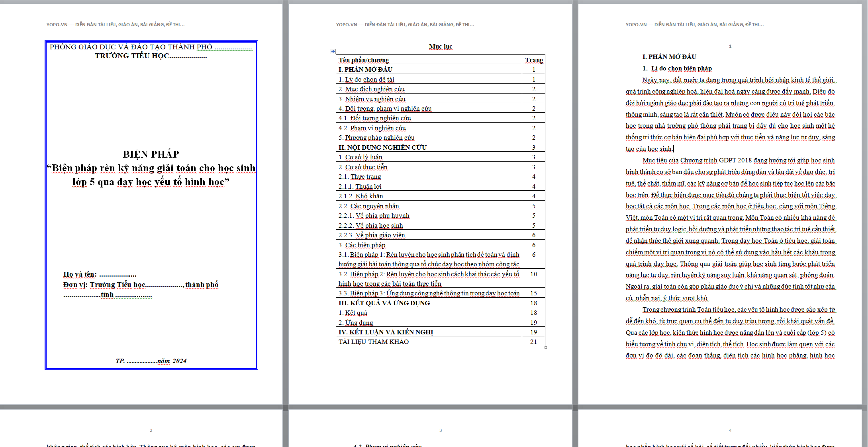Click row 'I. PHẦN MỞ ĐẦU' in table
The height and width of the screenshot is (447, 868).
(441, 69)
